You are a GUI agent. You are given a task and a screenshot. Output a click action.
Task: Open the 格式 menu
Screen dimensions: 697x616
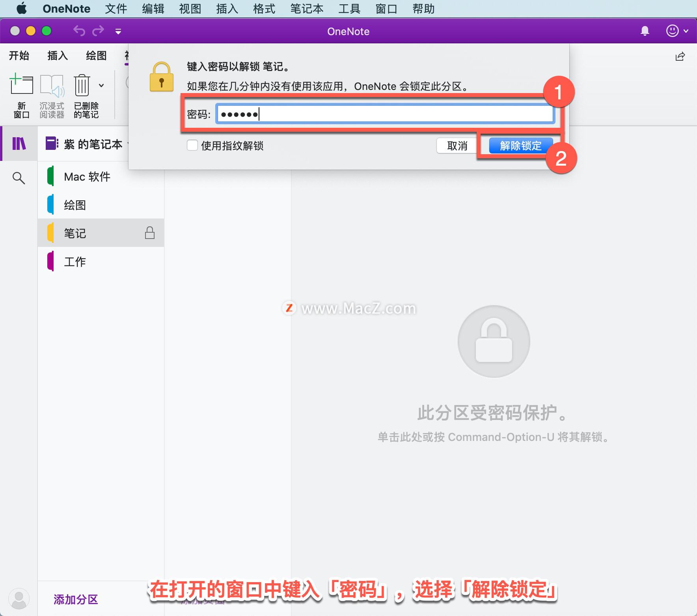(x=264, y=9)
